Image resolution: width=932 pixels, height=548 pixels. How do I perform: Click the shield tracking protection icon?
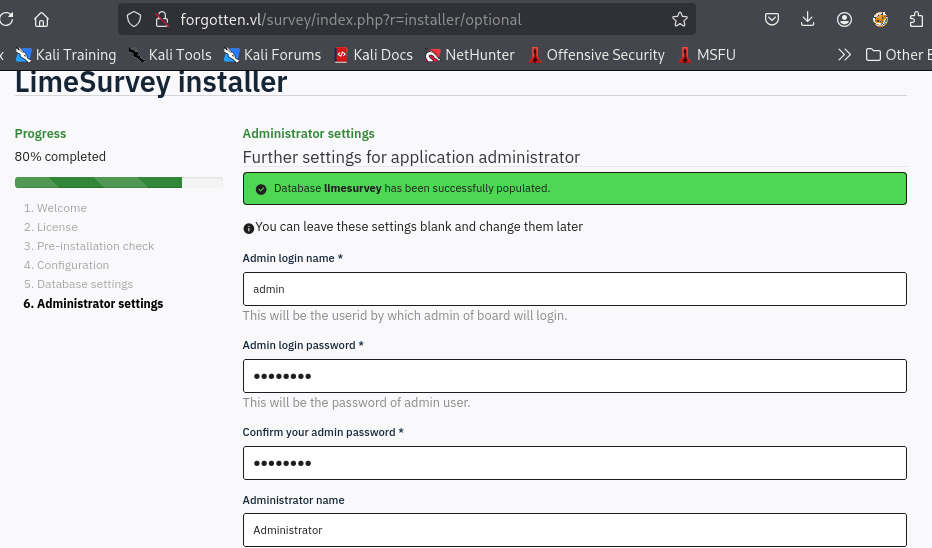(136, 19)
